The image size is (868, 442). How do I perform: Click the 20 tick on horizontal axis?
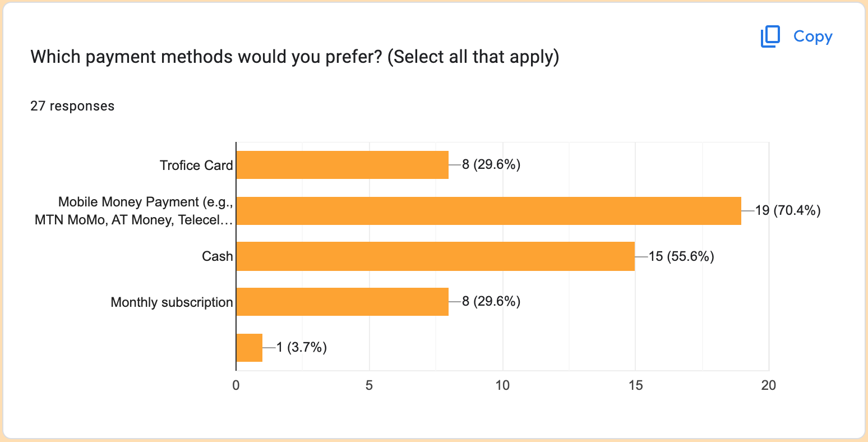[768, 385]
